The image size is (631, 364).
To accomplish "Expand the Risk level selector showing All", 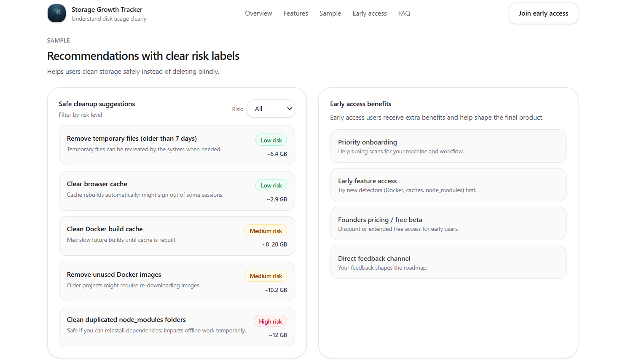I will point(271,108).
